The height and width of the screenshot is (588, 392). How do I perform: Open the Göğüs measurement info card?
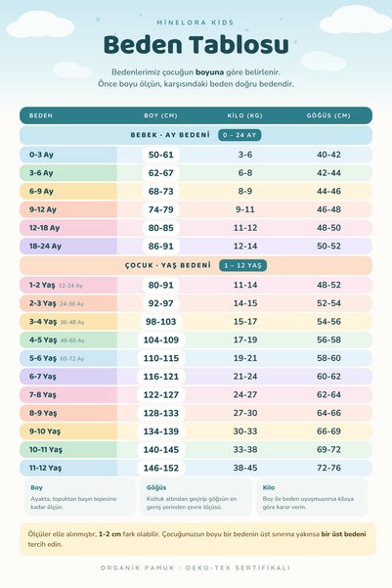[x=196, y=497]
